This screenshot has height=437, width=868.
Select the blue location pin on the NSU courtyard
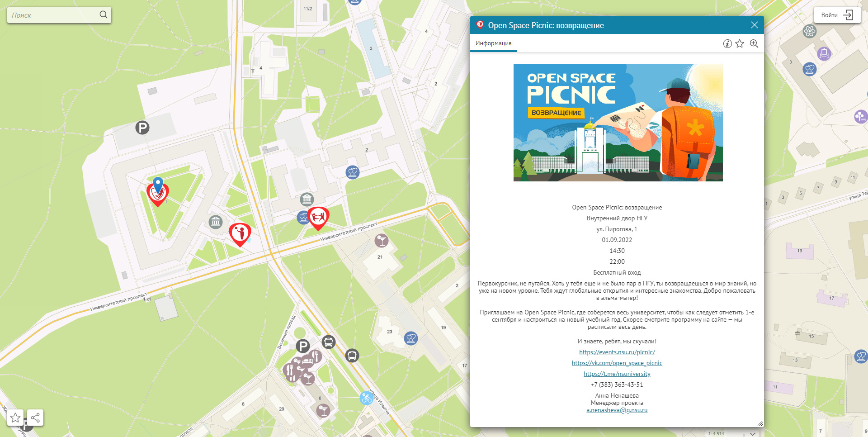[158, 185]
